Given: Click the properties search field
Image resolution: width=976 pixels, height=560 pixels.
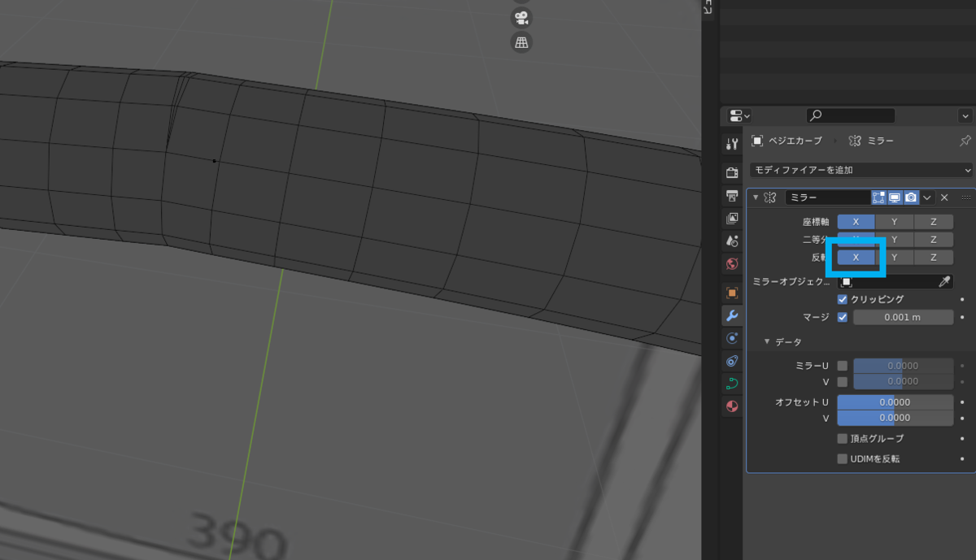Looking at the screenshot, I should (x=850, y=115).
